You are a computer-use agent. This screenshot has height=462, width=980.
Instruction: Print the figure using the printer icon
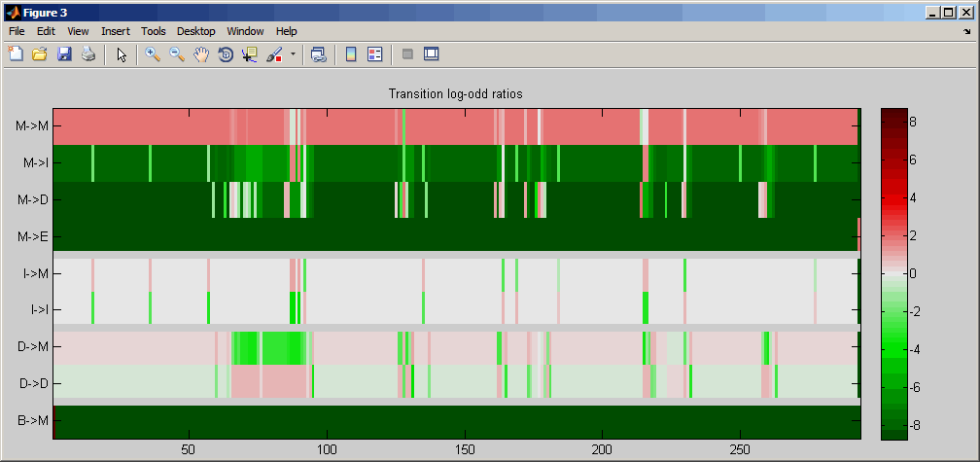(88, 54)
